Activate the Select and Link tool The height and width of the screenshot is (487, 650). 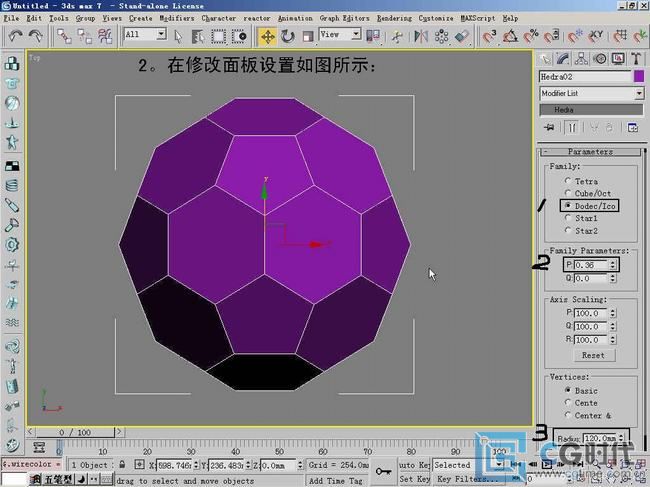64,36
